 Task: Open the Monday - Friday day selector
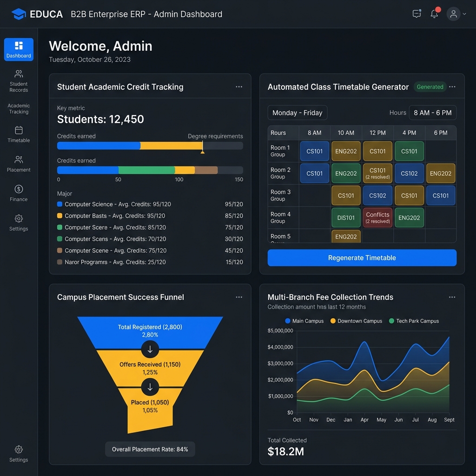[297, 112]
